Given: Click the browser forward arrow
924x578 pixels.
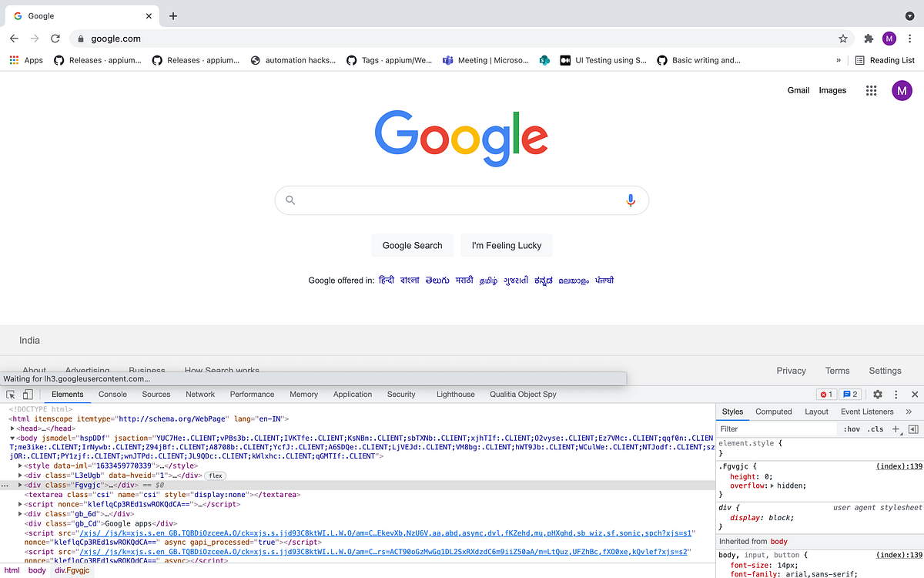Looking at the screenshot, I should (35, 39).
